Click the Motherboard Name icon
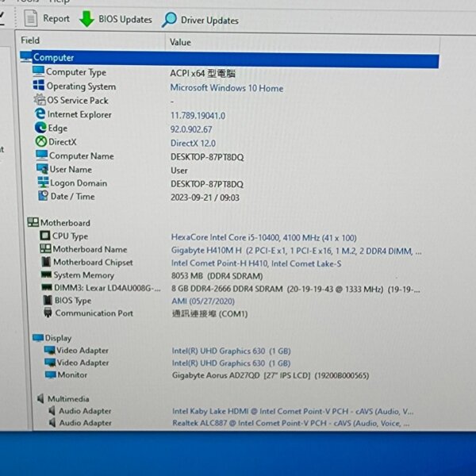This screenshot has width=476, height=476. click(x=45, y=248)
